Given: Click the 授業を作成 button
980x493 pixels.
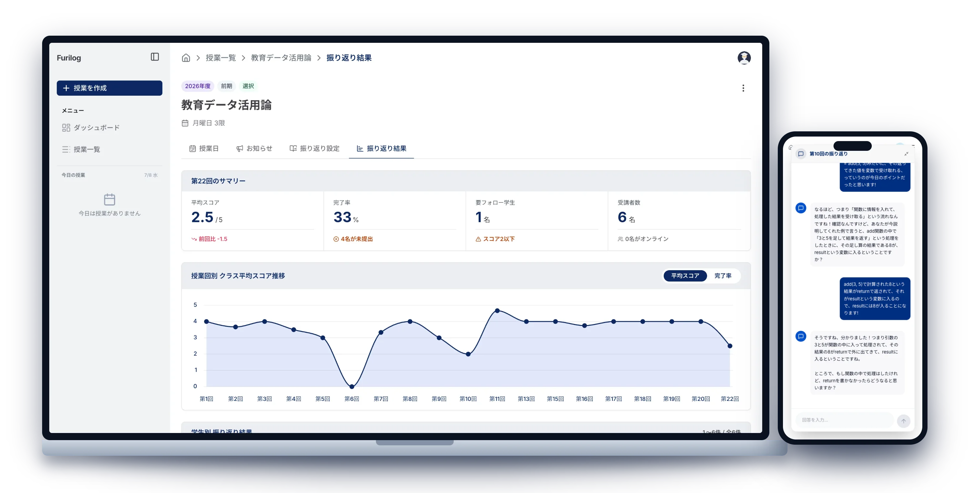Looking at the screenshot, I should tap(110, 88).
